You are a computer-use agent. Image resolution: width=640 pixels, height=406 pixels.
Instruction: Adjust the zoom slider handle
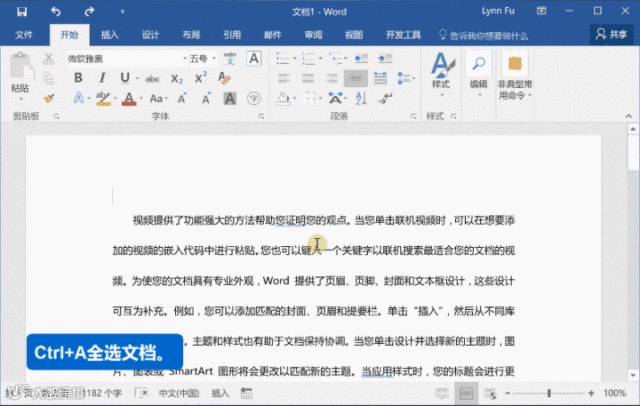point(549,393)
